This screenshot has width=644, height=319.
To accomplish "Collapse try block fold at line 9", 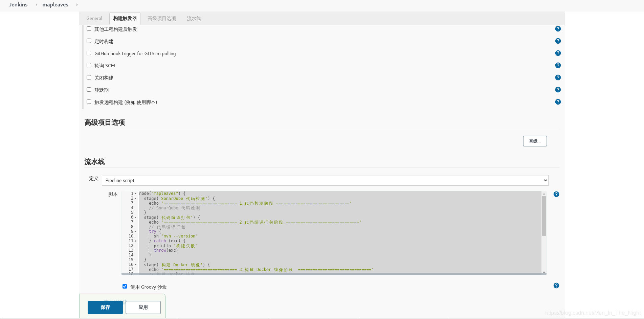I will coord(136,232).
